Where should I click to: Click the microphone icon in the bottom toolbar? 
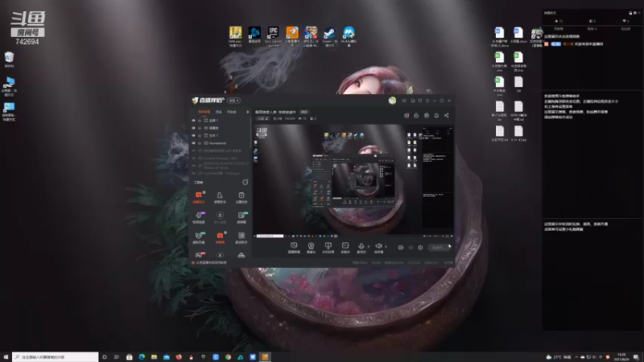pos(361,247)
